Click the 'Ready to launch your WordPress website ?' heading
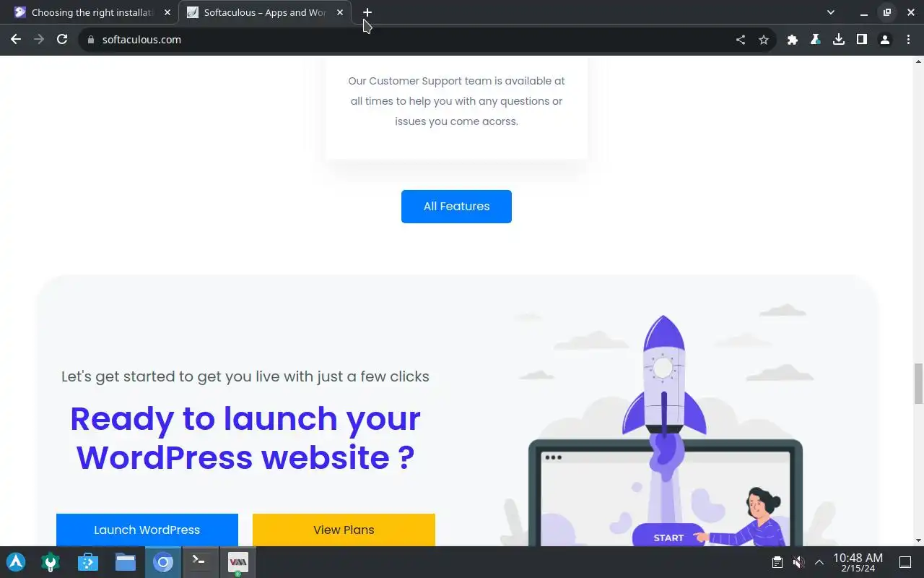The image size is (924, 578). click(x=245, y=438)
